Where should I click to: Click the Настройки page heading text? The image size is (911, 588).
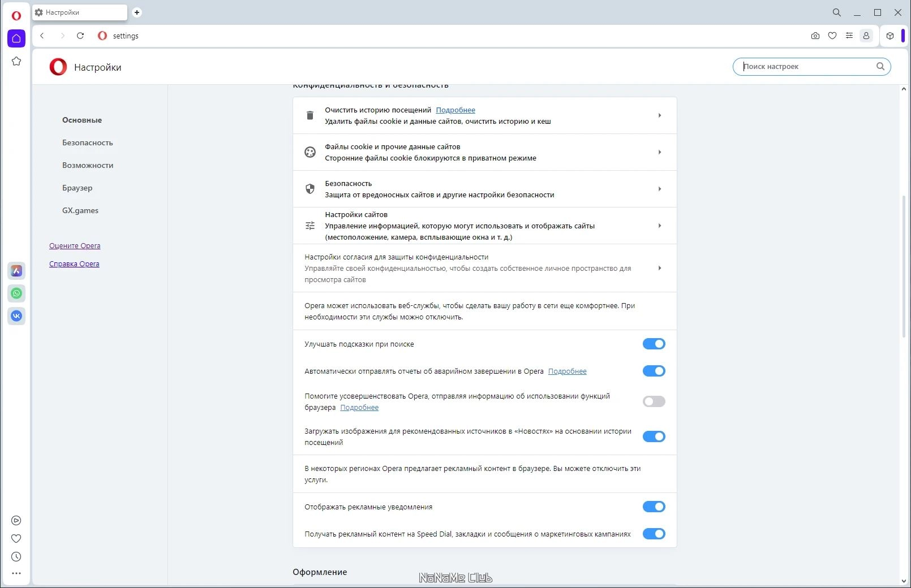tap(98, 67)
